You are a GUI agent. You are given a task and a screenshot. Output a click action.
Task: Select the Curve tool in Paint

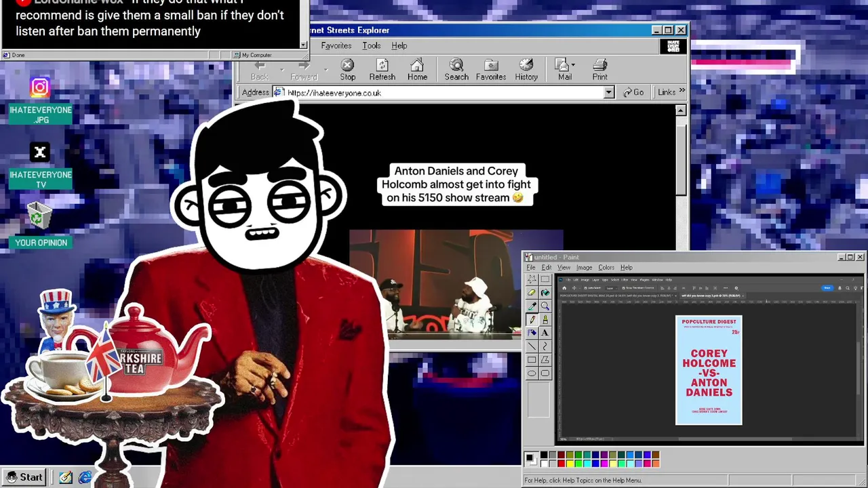[545, 346]
